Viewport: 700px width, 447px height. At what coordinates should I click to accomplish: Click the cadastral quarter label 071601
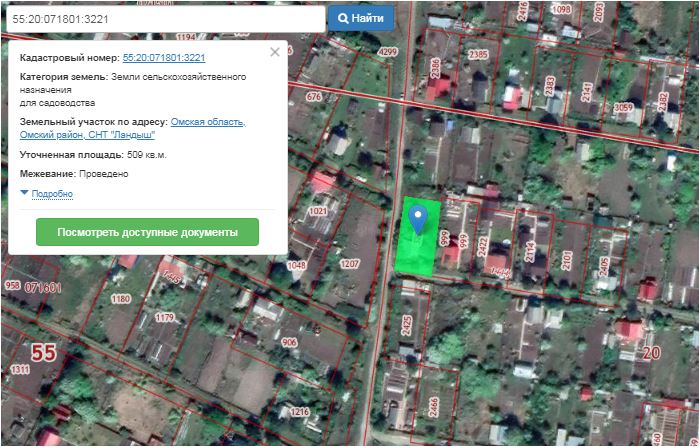pos(44,287)
